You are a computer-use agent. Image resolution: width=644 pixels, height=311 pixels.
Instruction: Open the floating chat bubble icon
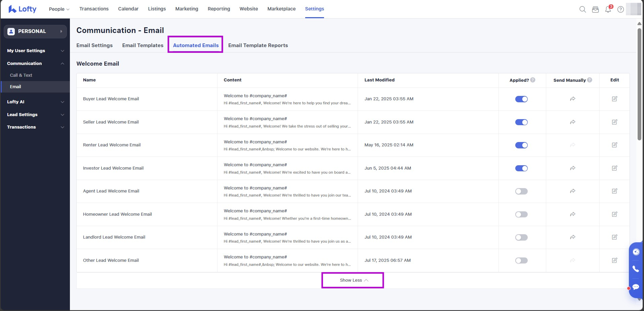pos(636,287)
